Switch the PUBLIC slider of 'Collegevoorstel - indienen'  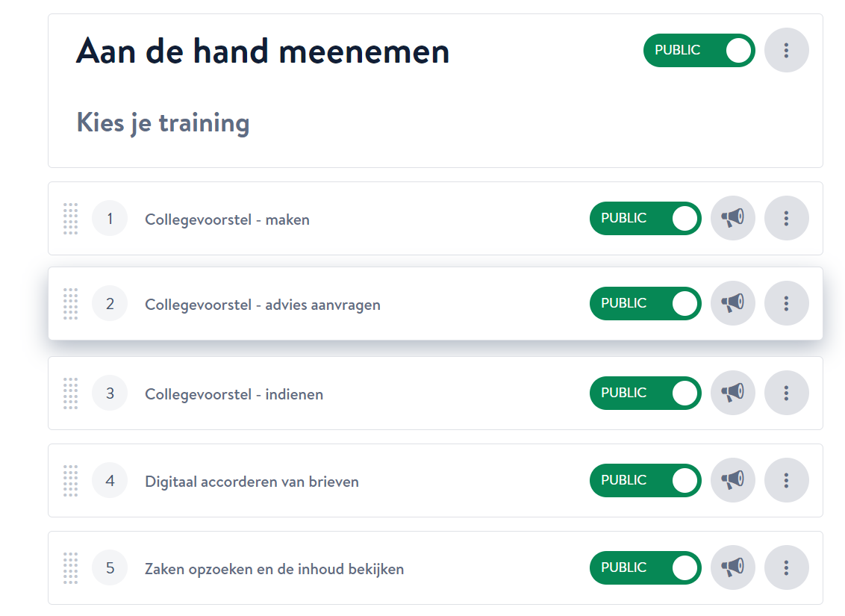point(645,392)
